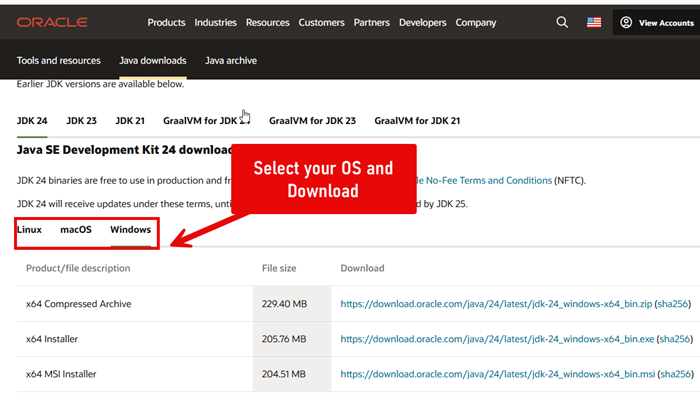
Task: Select the JDK 24 tab
Action: [x=32, y=121]
